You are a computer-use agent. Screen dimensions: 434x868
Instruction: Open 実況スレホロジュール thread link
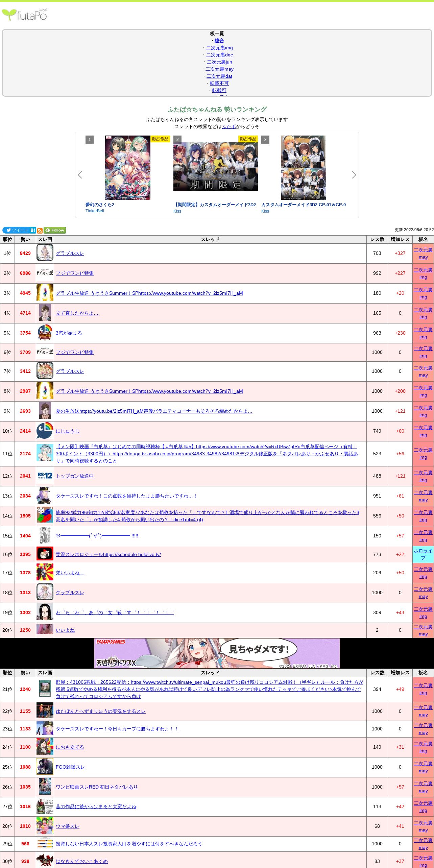point(108,554)
